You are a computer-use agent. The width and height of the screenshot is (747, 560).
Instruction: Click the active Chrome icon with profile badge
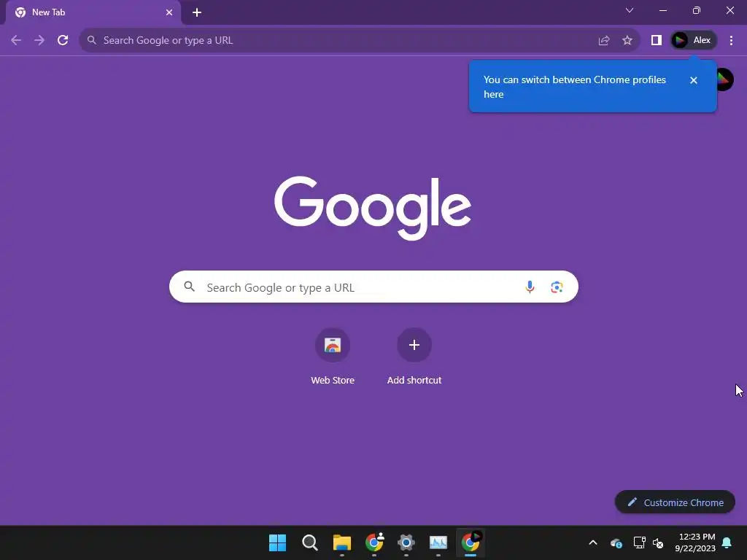point(471,542)
